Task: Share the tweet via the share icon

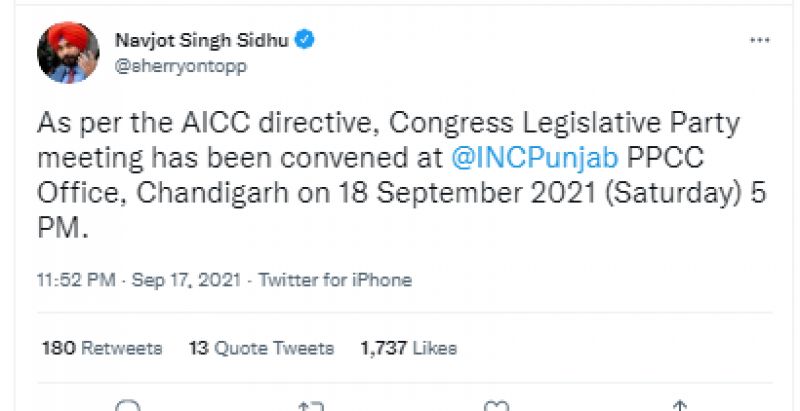Action: pyautogui.click(x=680, y=406)
